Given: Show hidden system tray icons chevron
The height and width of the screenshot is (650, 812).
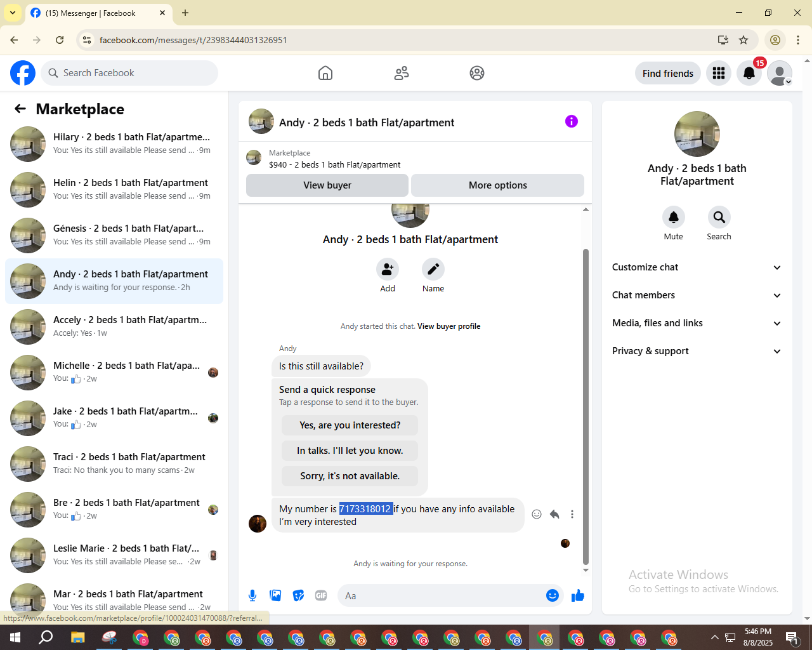Looking at the screenshot, I should click(715, 637).
